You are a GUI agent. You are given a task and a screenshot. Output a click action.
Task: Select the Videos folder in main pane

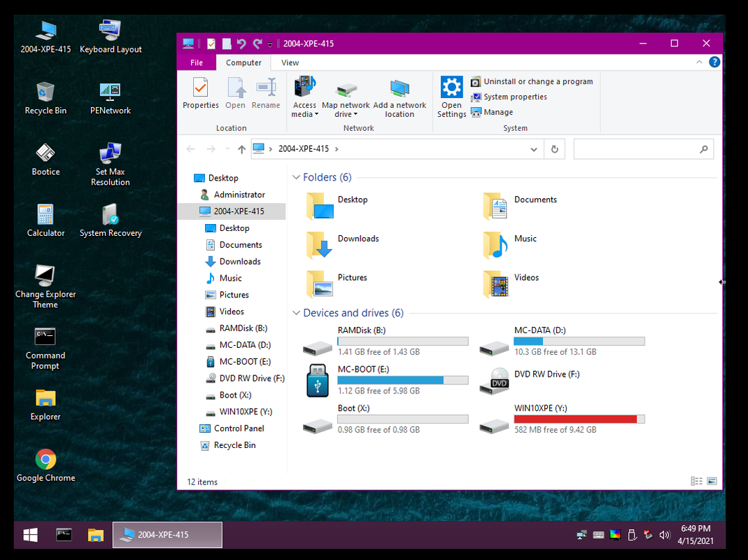pos(511,284)
